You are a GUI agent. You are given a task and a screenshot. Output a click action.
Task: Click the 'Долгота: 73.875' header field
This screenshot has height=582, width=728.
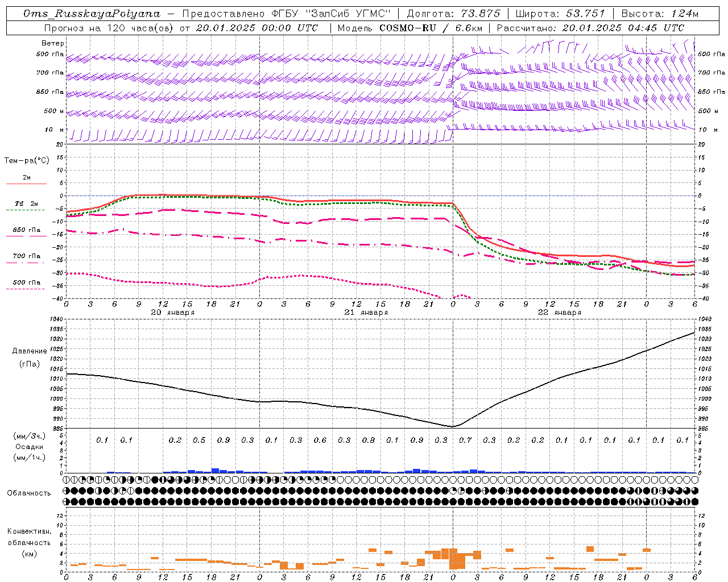(453, 14)
